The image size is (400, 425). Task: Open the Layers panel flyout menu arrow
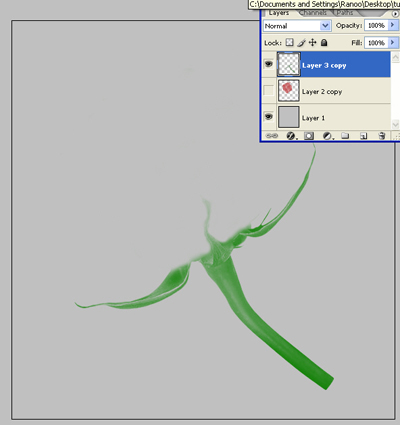[396, 14]
